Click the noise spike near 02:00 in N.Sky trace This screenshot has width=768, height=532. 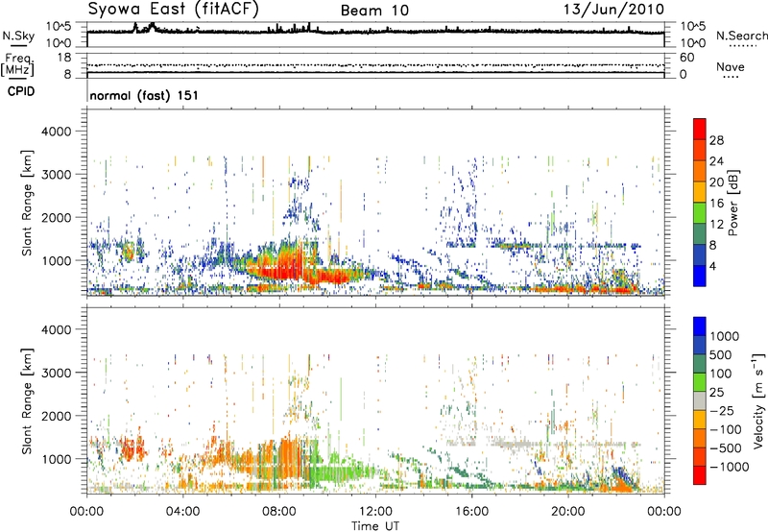(135, 27)
